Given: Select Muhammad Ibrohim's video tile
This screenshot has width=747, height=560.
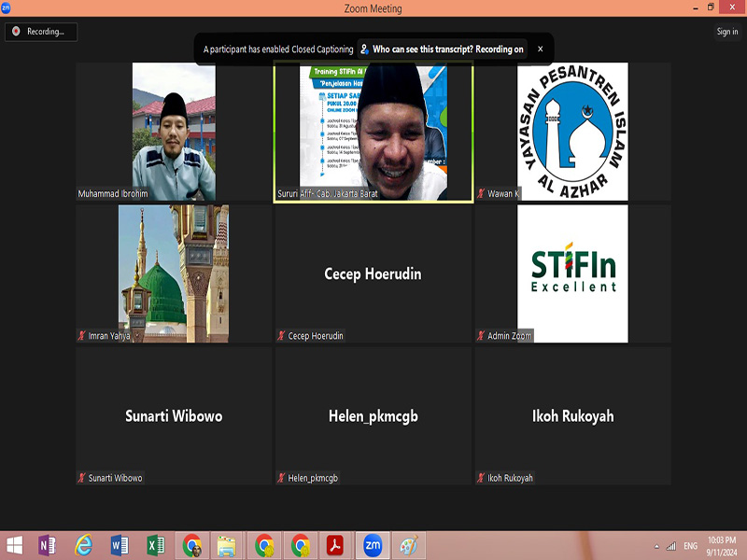Looking at the screenshot, I should pyautogui.click(x=174, y=131).
